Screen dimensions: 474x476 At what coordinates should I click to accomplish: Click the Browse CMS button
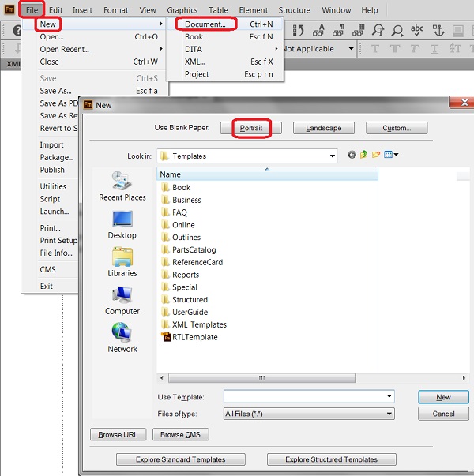(x=180, y=434)
